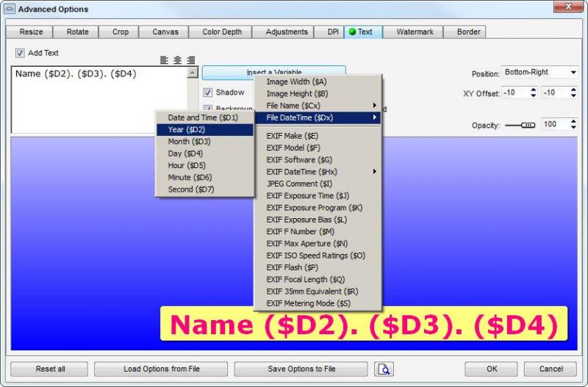Switch to the Rotate tab
This screenshot has width=588, height=387.
(x=77, y=32)
